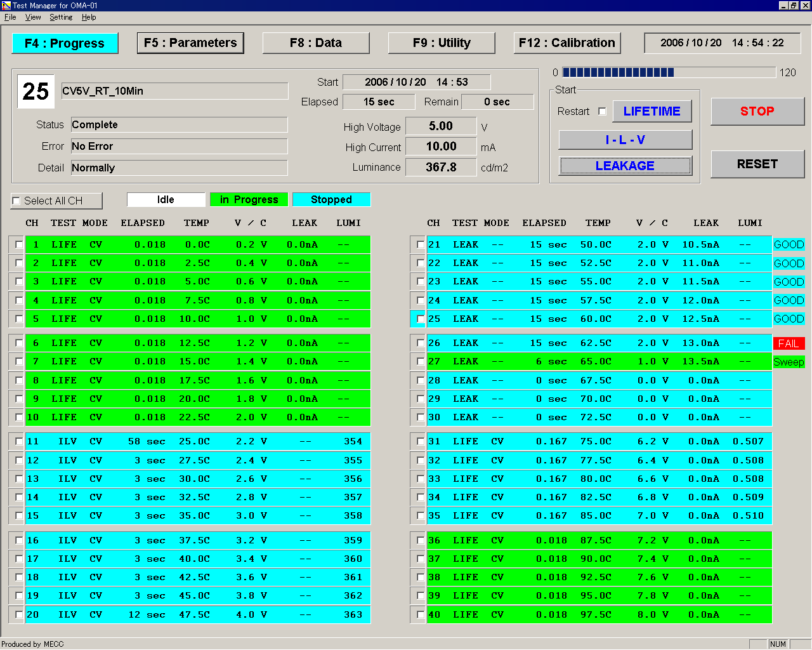The width and height of the screenshot is (812, 650).
Task: Open the View menu
Action: click(33, 17)
